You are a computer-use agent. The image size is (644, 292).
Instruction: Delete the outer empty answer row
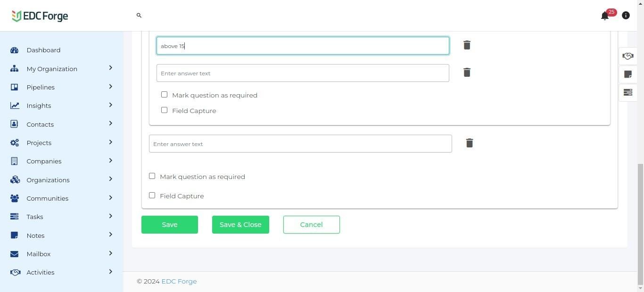pyautogui.click(x=469, y=143)
